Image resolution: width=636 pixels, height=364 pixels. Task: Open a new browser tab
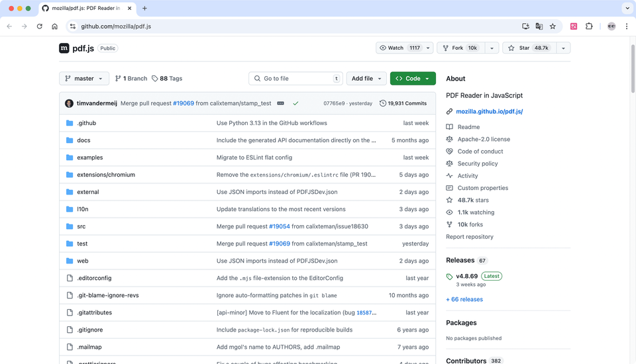144,9
